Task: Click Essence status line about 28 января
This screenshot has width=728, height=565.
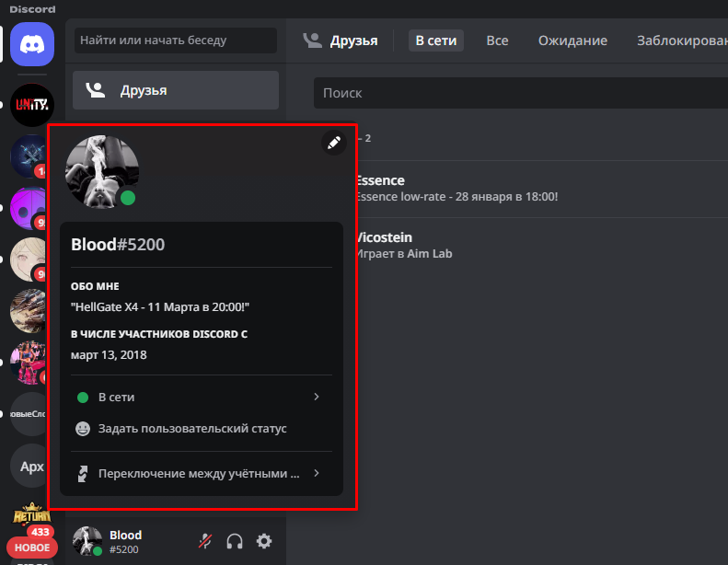Action: pos(457,197)
